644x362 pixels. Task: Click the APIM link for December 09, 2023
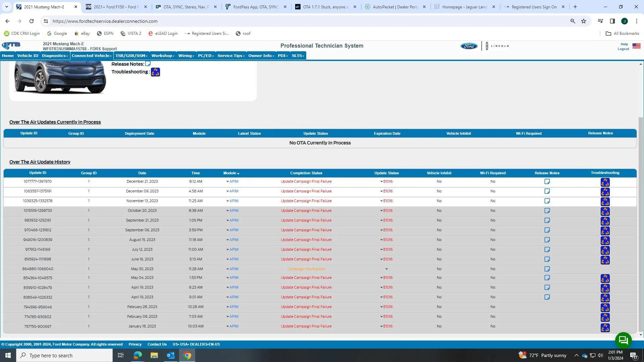[x=234, y=191]
